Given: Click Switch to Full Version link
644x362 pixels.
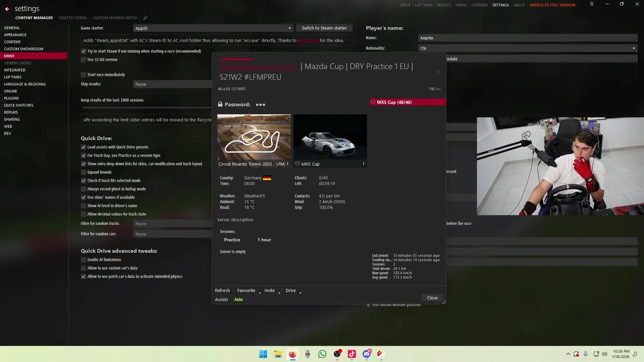Looking at the screenshot, I should click(x=552, y=5).
